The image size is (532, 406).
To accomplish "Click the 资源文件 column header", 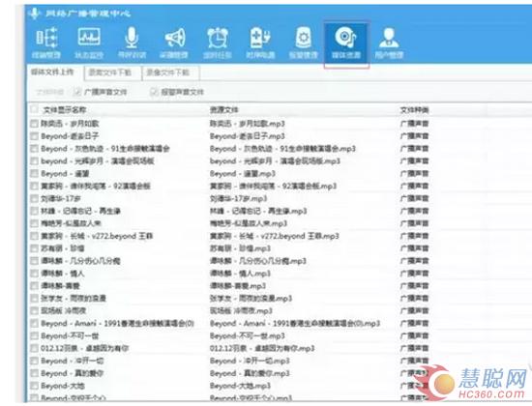I will click(224, 110).
